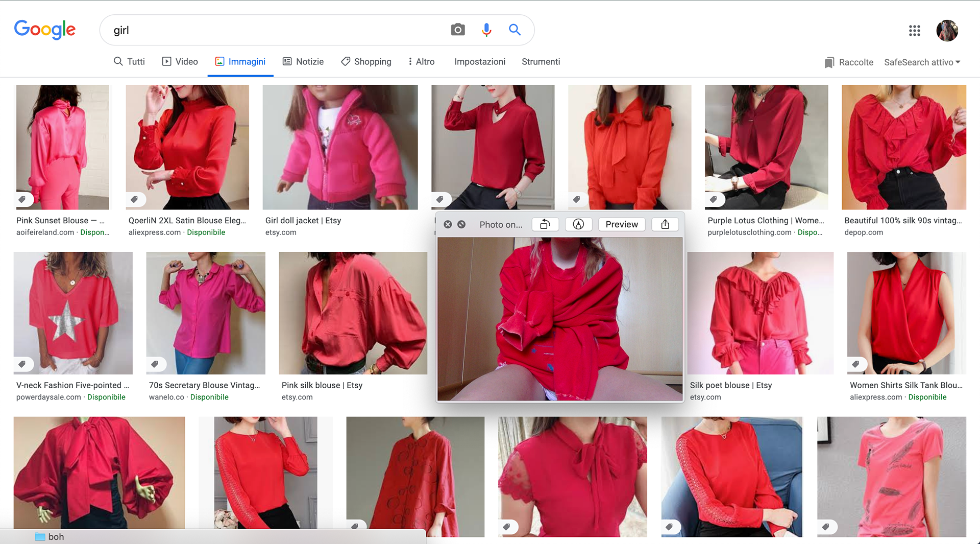Open the Google apps grid icon
Screen dimensions: 980x544
[914, 31]
